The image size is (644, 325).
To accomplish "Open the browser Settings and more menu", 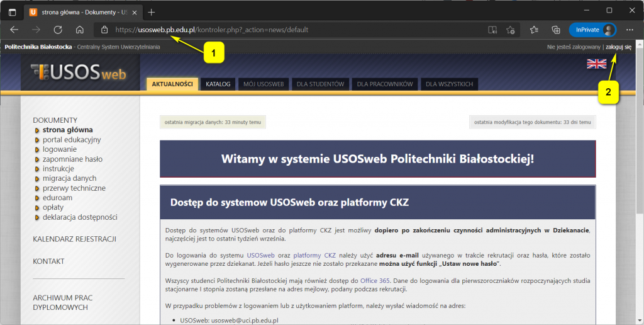I will [630, 30].
